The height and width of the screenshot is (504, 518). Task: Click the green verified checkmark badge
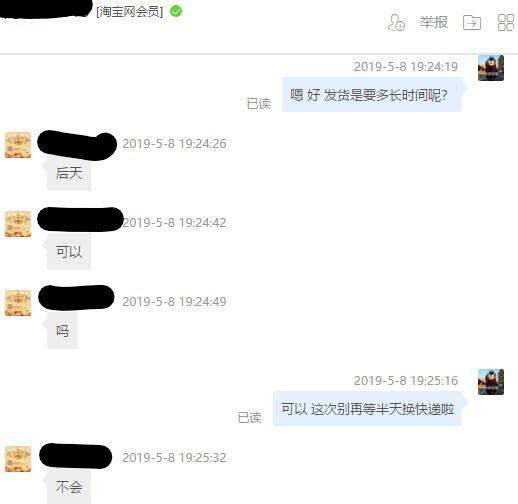176,11
